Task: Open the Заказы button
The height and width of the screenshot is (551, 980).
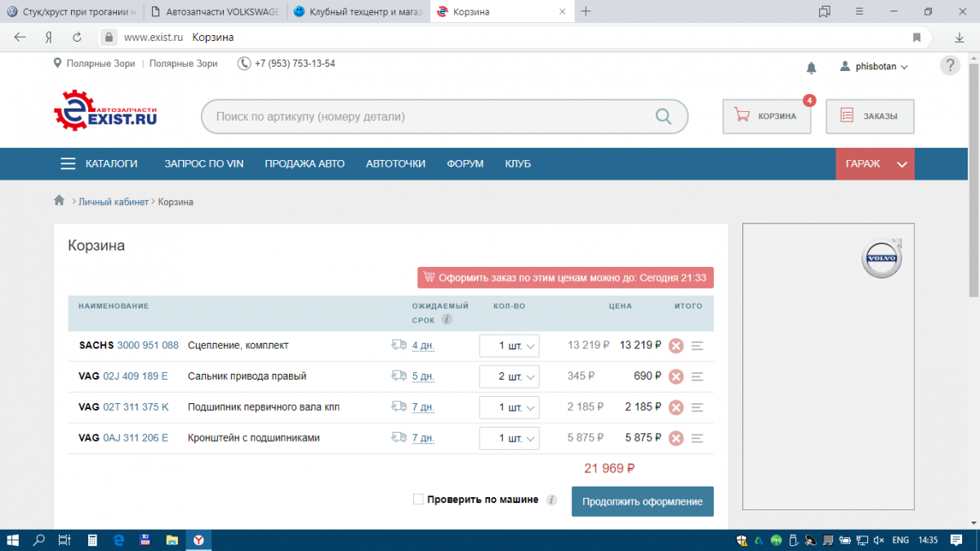Action: pos(870,116)
